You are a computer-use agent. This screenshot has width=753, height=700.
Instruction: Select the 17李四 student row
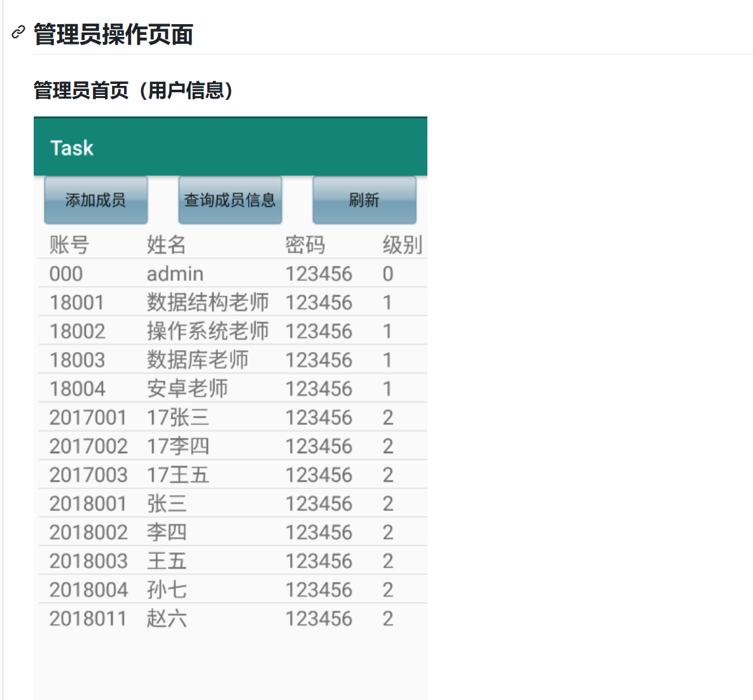coord(191,445)
